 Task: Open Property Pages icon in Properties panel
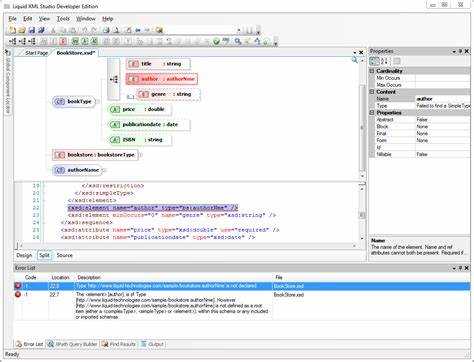397,61
